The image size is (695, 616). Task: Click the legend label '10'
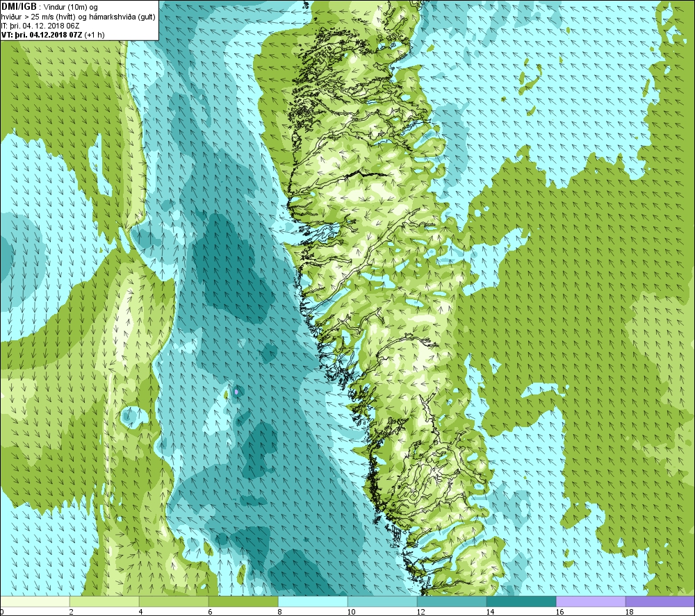351,612
